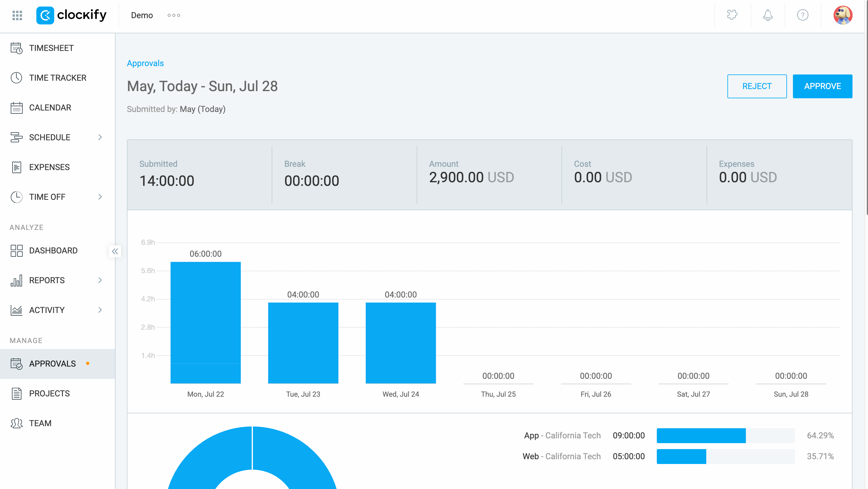868x489 pixels.
Task: Click the Time Off icon
Action: click(x=16, y=197)
